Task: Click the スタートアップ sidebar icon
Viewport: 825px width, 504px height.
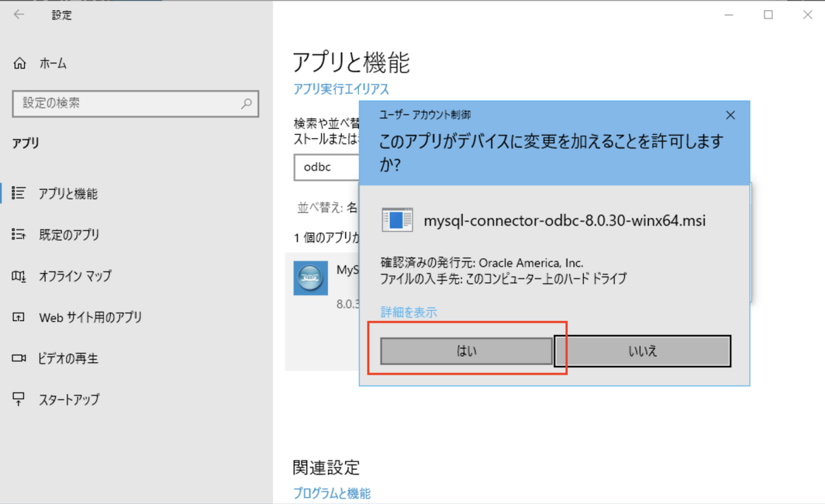Action: (x=19, y=399)
